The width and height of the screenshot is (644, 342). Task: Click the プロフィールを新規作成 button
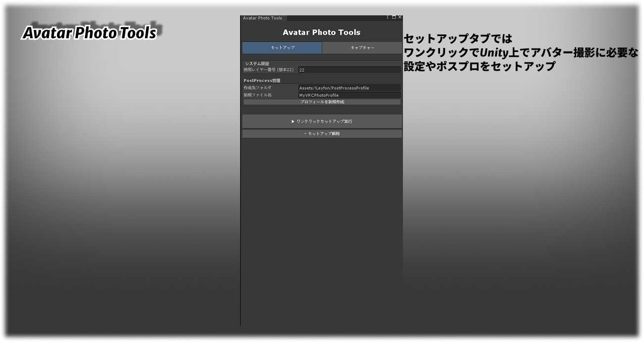[322, 102]
